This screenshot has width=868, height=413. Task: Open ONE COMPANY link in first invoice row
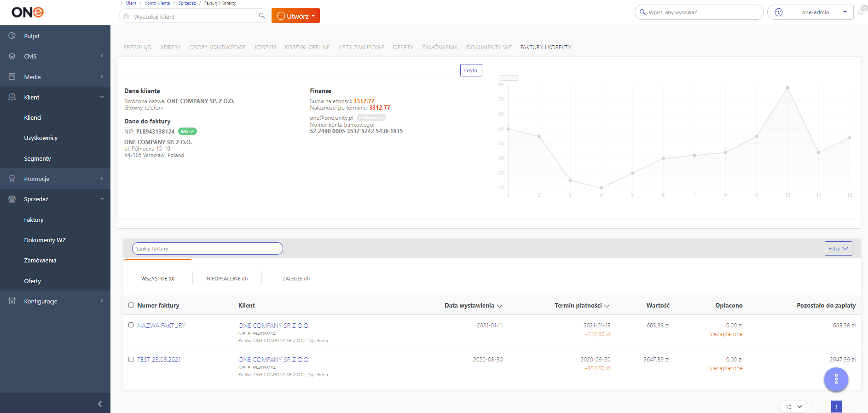coord(274,326)
